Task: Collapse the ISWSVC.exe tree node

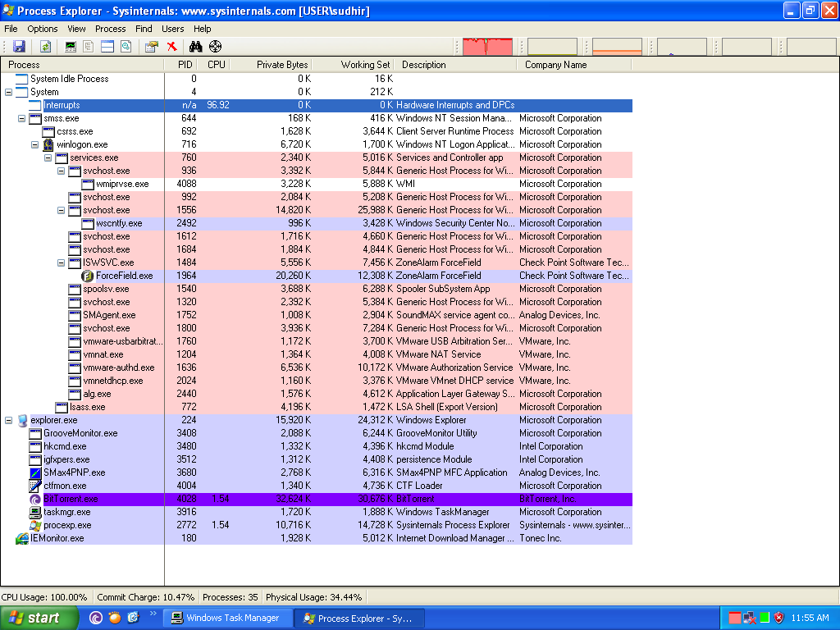Action: (x=61, y=263)
